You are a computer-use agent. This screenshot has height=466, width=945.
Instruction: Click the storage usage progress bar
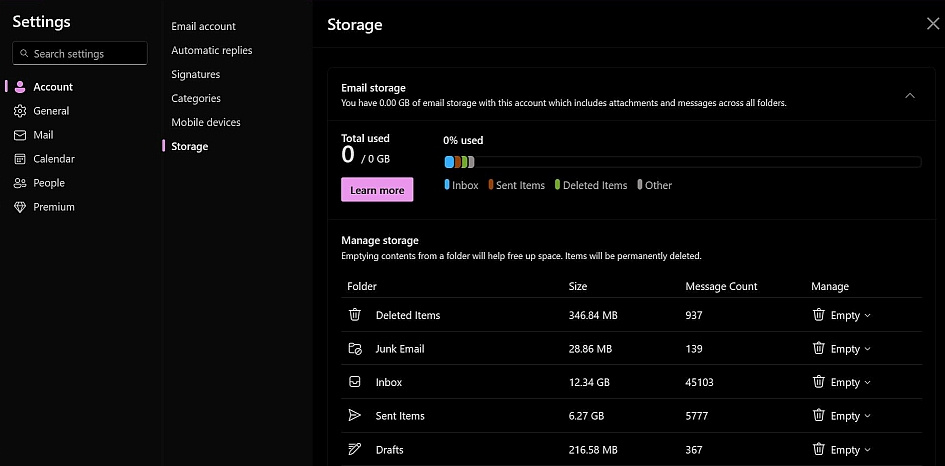click(682, 162)
